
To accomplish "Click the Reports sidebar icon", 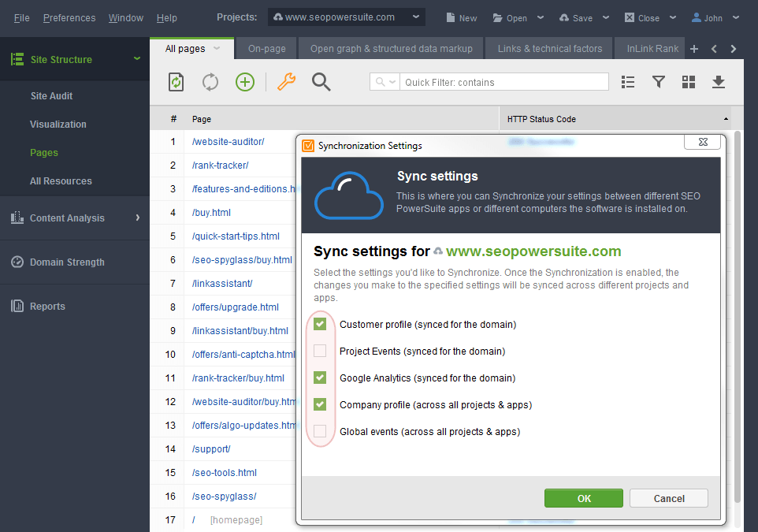I will (x=17, y=306).
